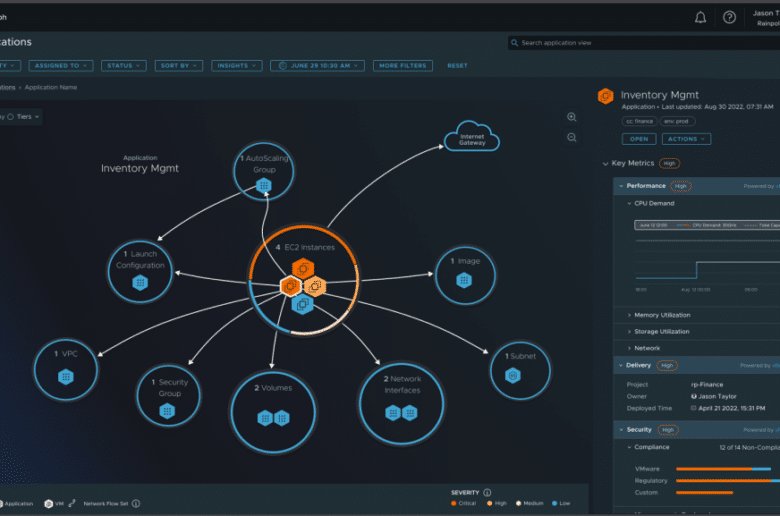Click the Inventory Mgmt orange application icon

pyautogui.click(x=605, y=96)
